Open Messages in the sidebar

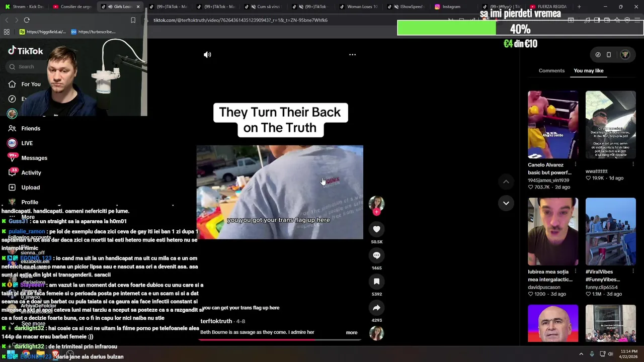[28, 158]
